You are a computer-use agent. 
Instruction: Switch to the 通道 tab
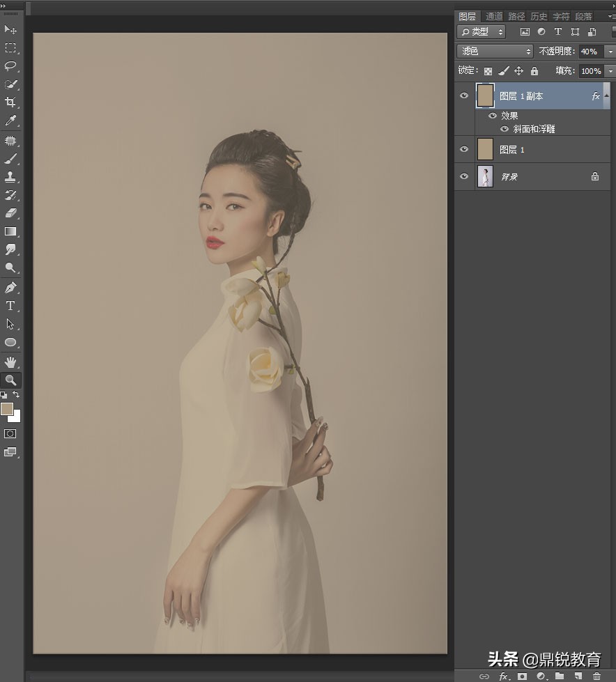(x=493, y=15)
